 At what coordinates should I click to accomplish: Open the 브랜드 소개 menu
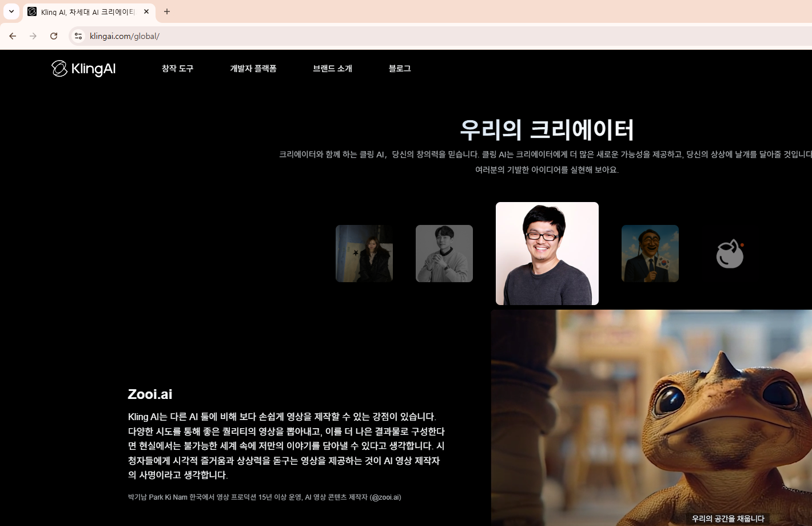click(x=332, y=69)
